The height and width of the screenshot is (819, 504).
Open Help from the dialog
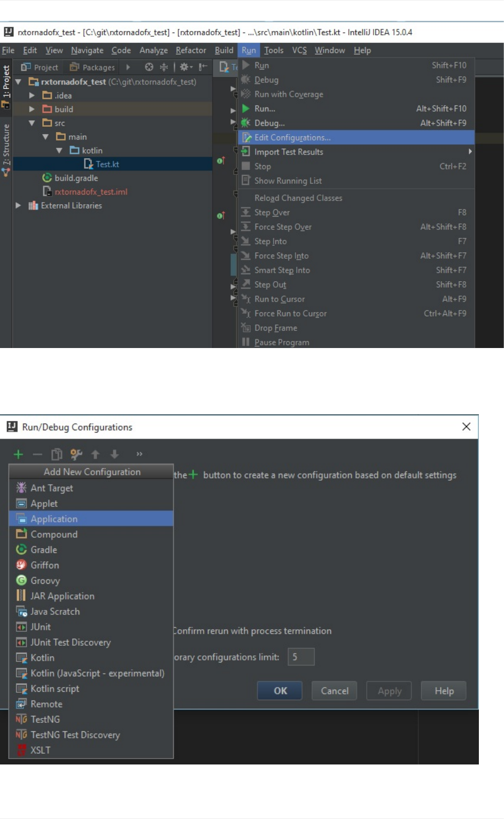click(444, 691)
